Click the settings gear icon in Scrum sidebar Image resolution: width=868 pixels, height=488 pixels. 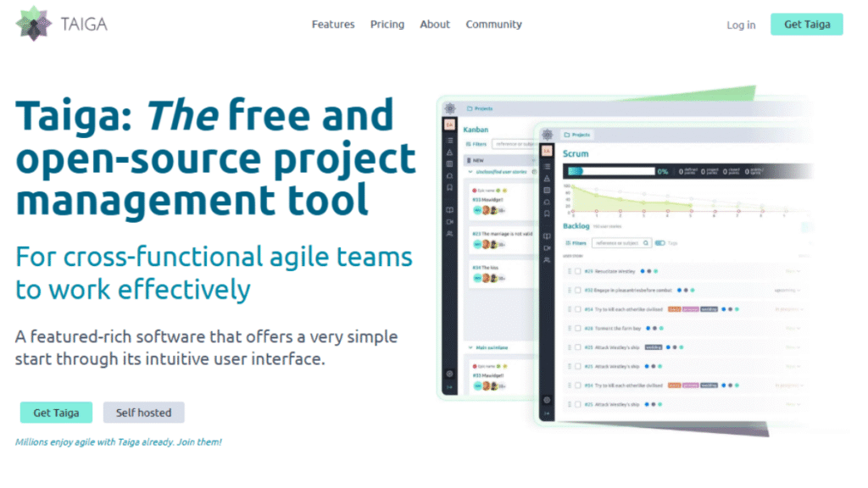coord(548,399)
